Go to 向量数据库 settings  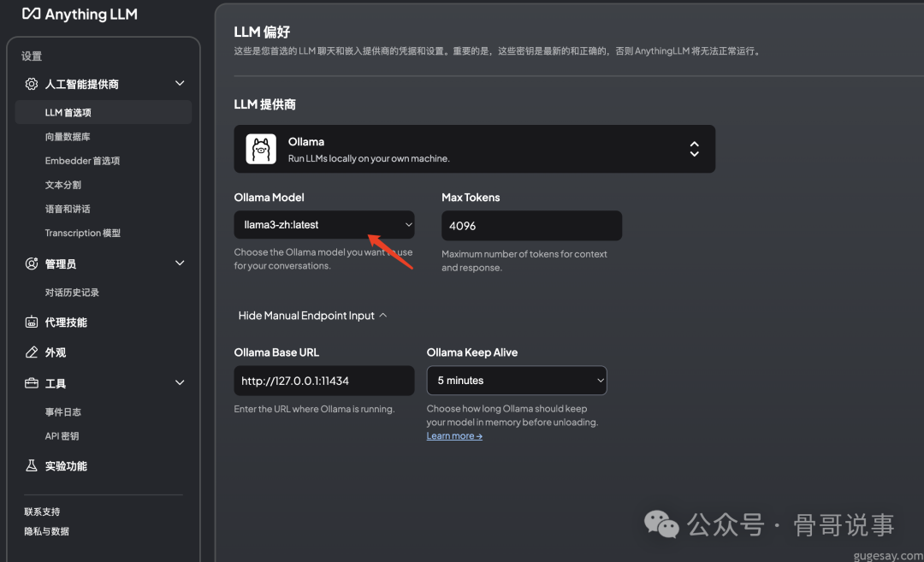click(x=68, y=137)
